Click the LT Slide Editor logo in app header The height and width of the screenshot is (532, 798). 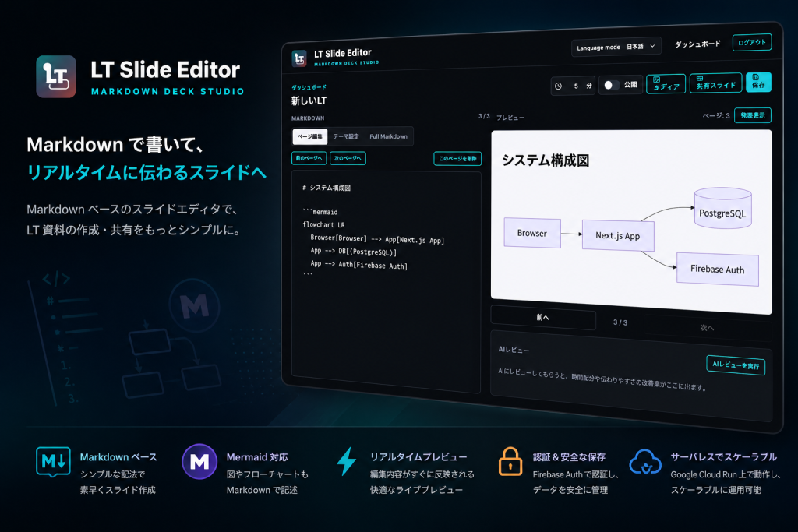coord(299,58)
